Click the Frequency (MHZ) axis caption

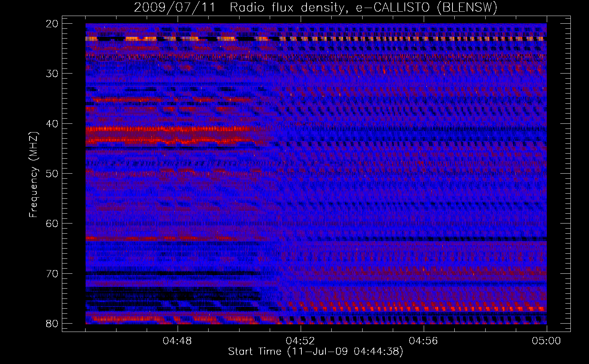pos(33,174)
